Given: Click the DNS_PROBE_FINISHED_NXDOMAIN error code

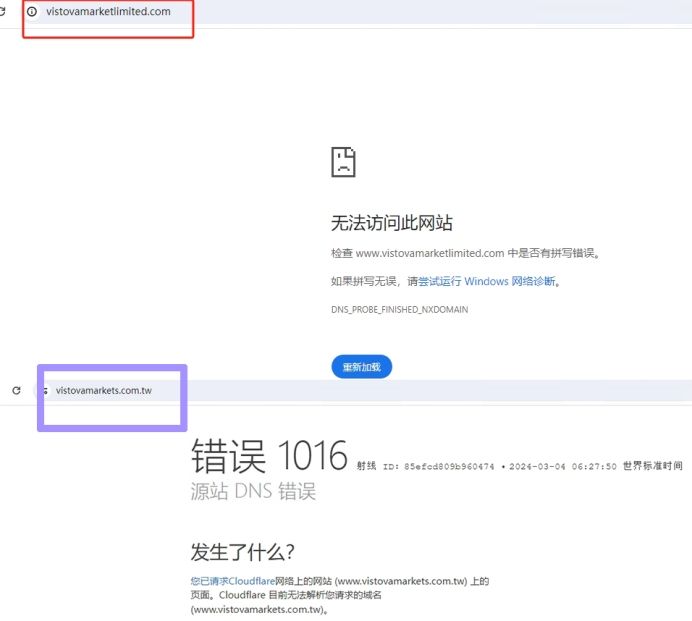Looking at the screenshot, I should [x=399, y=309].
